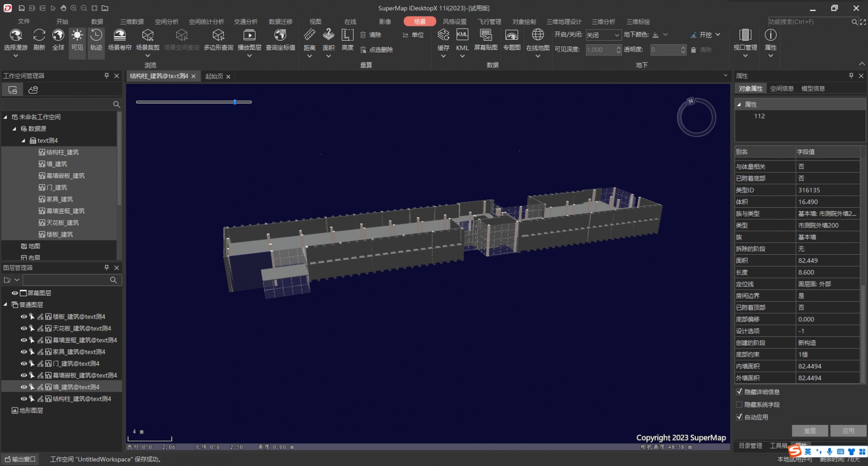Select the 墙_建筑 dataset in workspace tree

[x=57, y=164]
